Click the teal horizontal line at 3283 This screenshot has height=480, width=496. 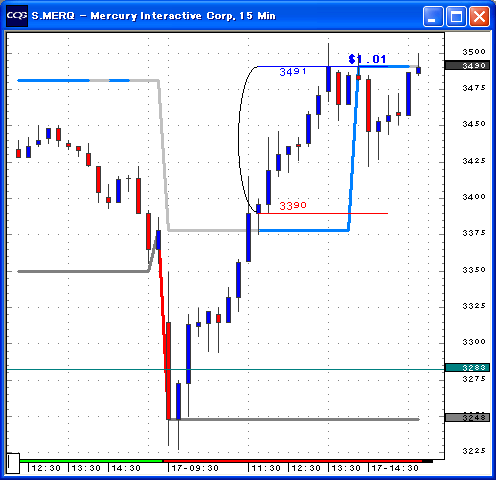pos(226,369)
